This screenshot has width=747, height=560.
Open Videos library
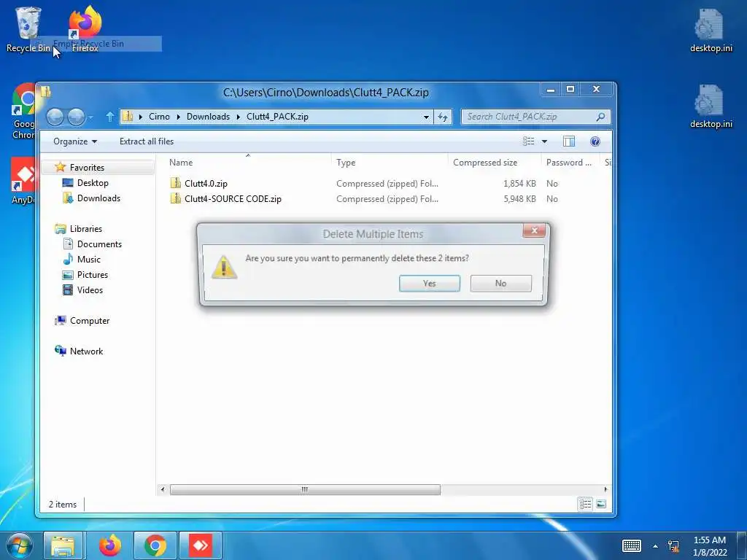(90, 290)
